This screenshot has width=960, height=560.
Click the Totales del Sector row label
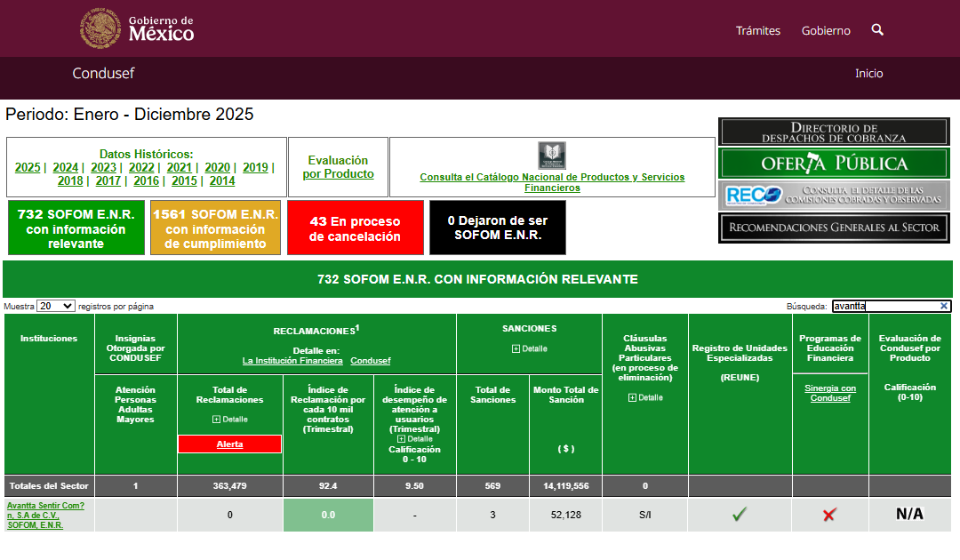[49, 486]
